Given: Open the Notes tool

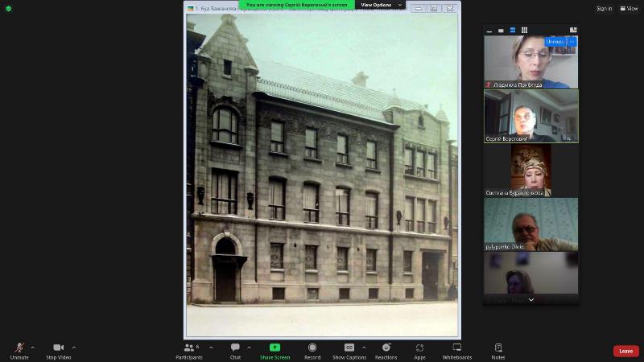Looking at the screenshot, I should point(498,352).
